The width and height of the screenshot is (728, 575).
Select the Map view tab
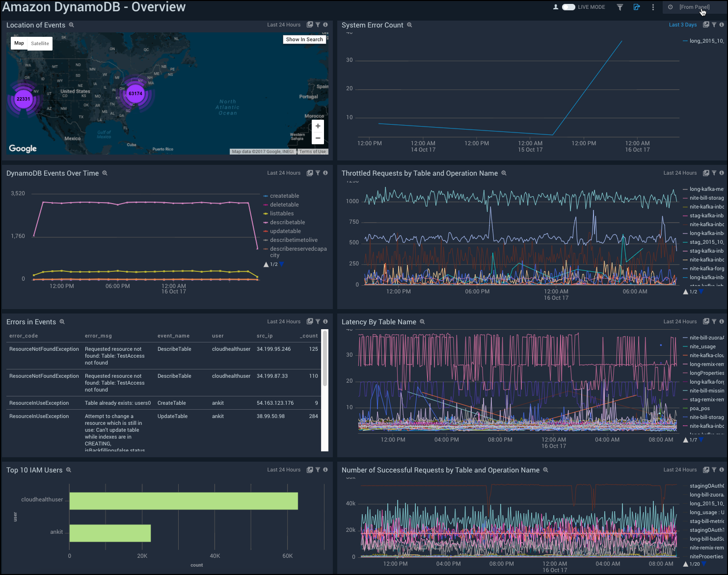19,43
